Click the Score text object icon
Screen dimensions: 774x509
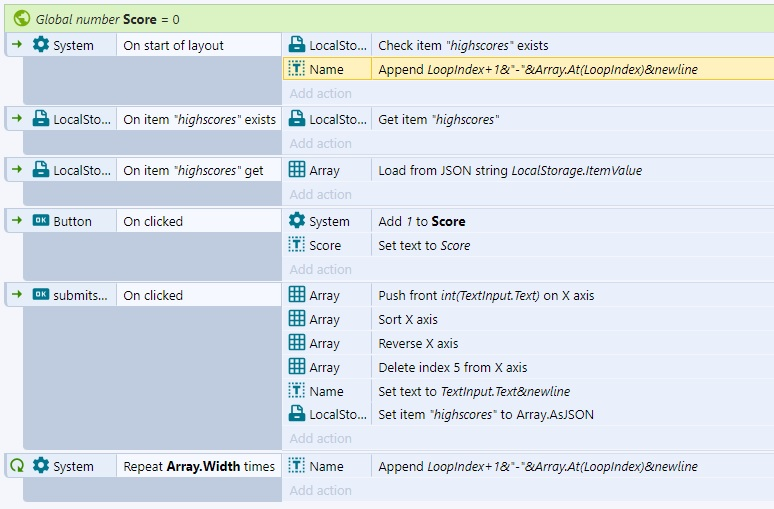(297, 245)
